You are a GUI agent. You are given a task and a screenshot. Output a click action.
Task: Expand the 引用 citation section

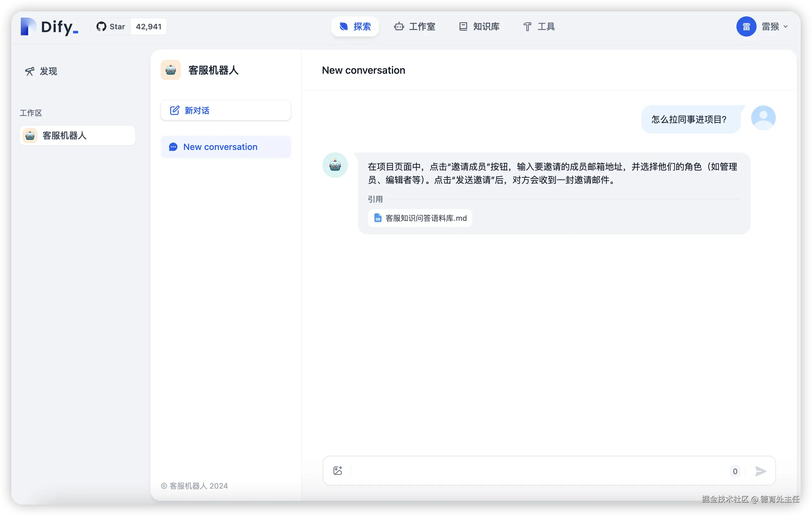pos(375,199)
